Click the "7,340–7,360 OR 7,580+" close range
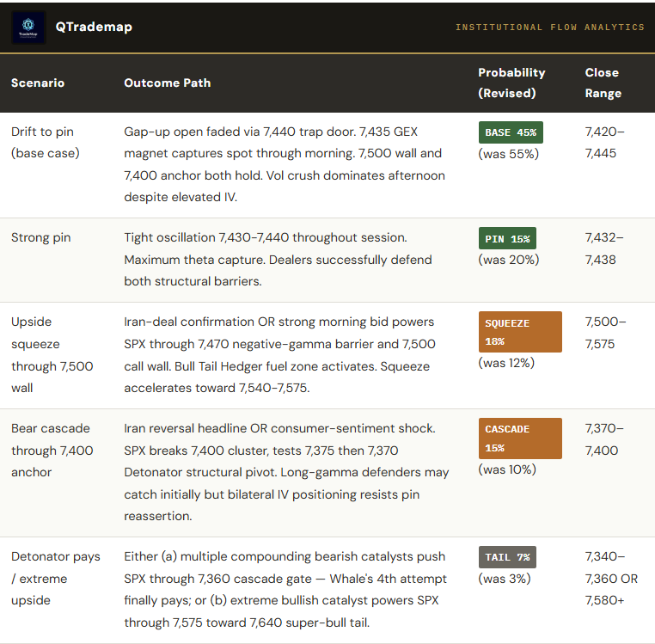The height and width of the screenshot is (644, 655). (611, 579)
